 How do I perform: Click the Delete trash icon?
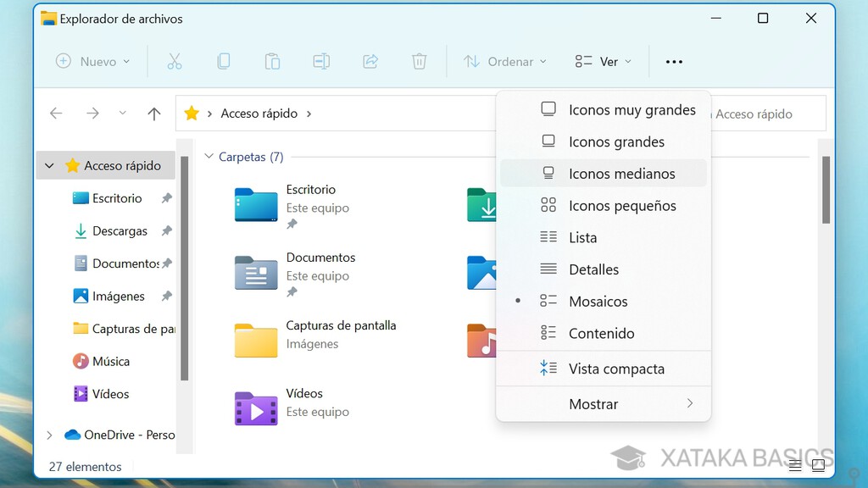click(419, 61)
